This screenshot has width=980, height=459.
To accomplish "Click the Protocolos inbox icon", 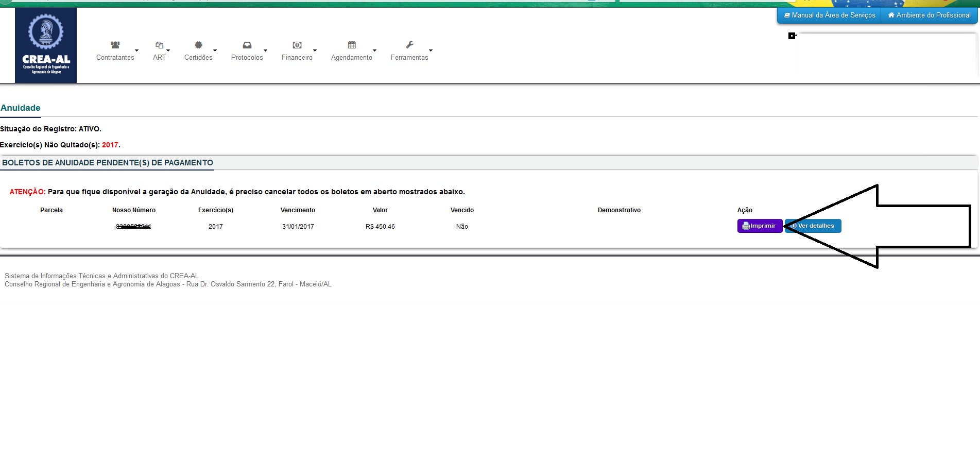I will [247, 45].
